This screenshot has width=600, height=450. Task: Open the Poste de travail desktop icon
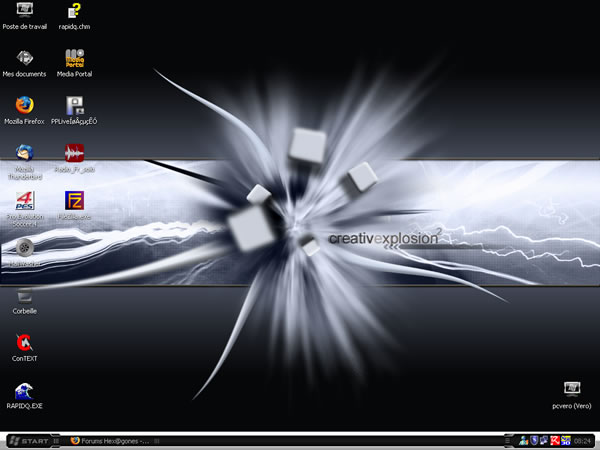pyautogui.click(x=25, y=12)
